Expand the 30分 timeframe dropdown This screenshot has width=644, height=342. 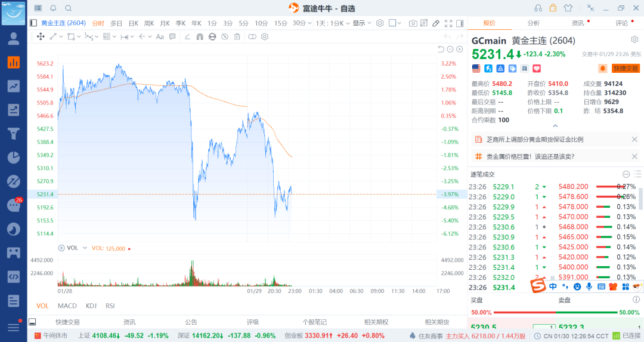click(x=309, y=23)
